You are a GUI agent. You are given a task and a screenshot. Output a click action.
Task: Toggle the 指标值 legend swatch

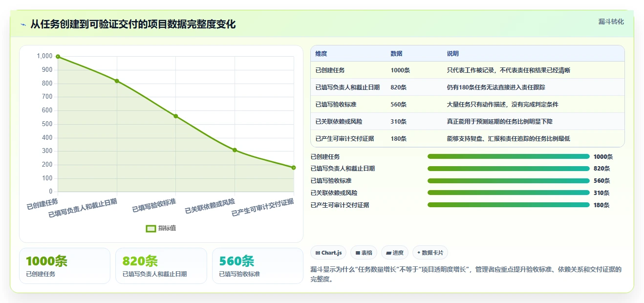tap(151, 228)
